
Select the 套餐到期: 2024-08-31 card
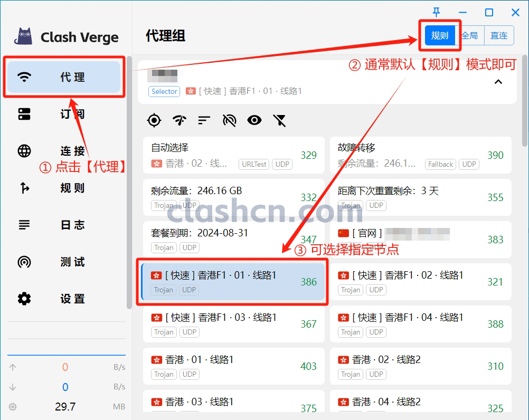(234, 240)
